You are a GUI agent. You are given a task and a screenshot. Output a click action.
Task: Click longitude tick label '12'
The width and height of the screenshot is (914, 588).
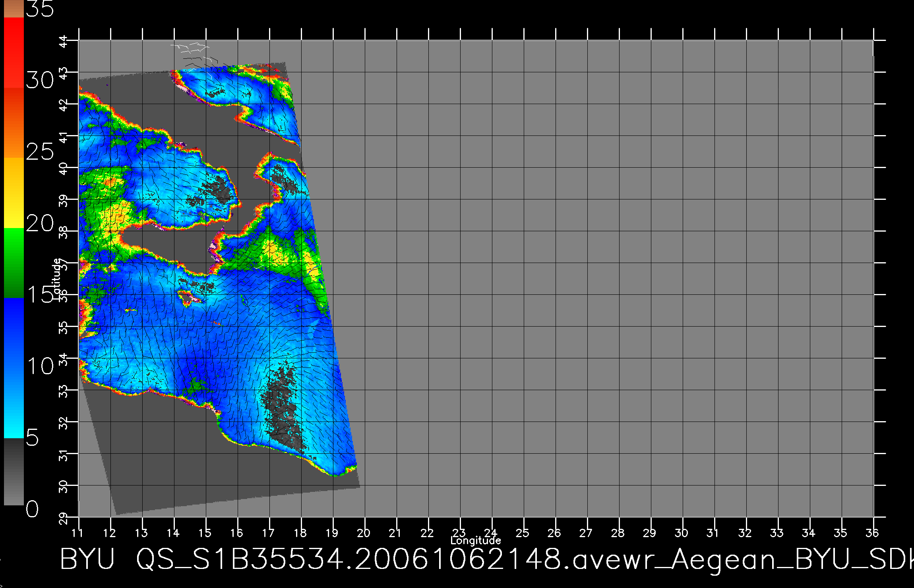pyautogui.click(x=109, y=533)
